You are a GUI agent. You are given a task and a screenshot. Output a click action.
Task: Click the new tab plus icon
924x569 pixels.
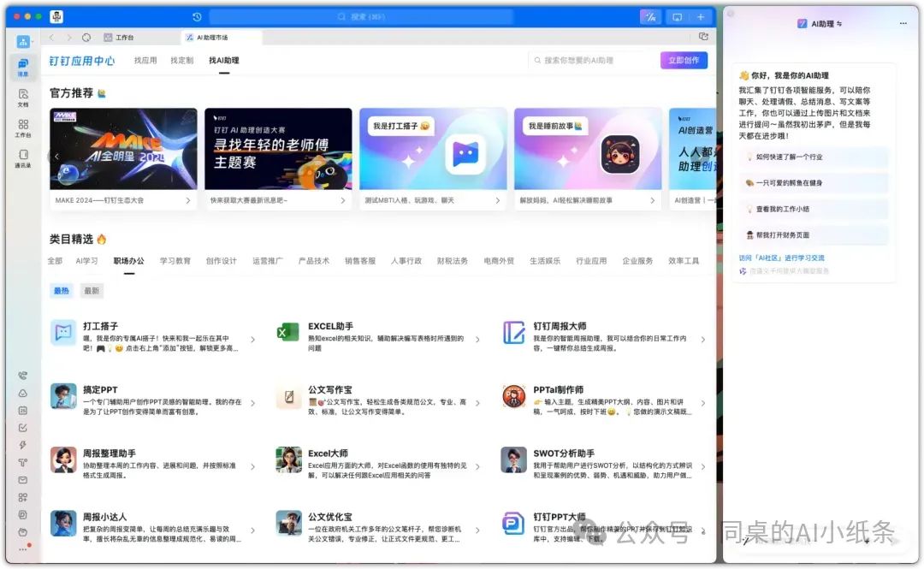701,16
